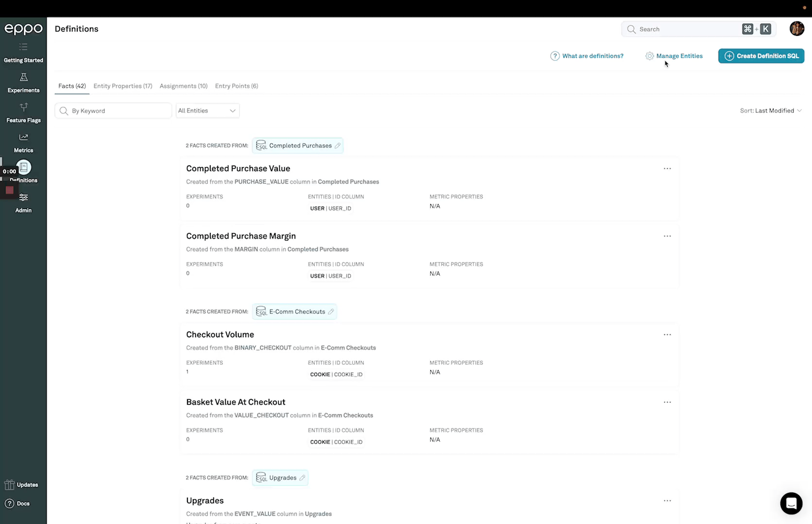This screenshot has width=812, height=524.
Task: Click the user profile avatar
Action: coord(796,29)
